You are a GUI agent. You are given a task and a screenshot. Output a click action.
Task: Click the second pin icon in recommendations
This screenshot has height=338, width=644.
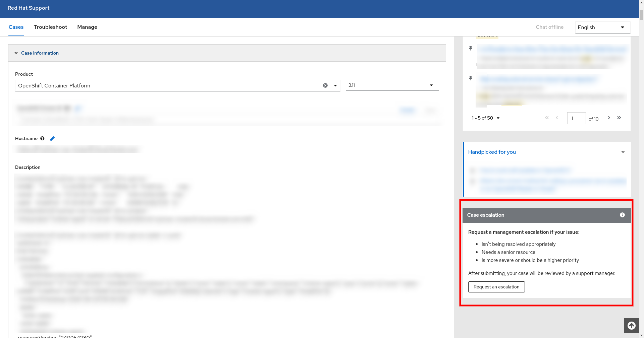(x=471, y=78)
